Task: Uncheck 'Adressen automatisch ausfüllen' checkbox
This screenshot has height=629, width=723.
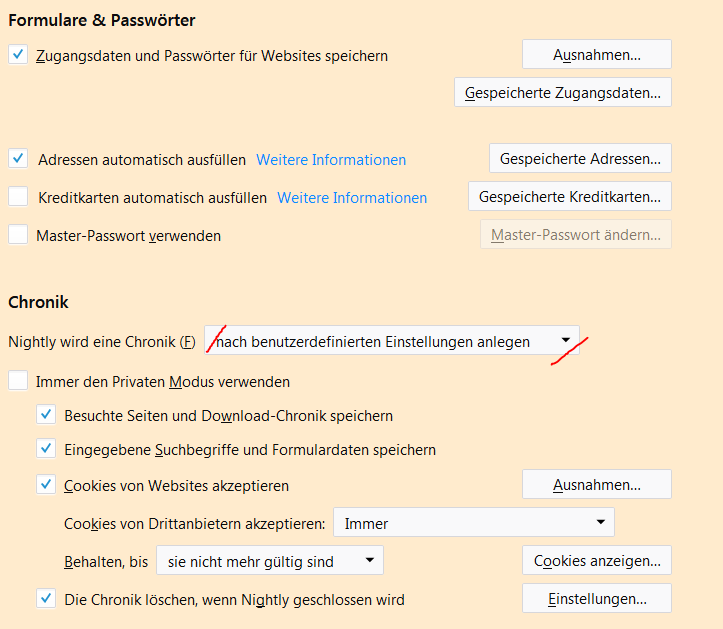Action: click(x=18, y=158)
